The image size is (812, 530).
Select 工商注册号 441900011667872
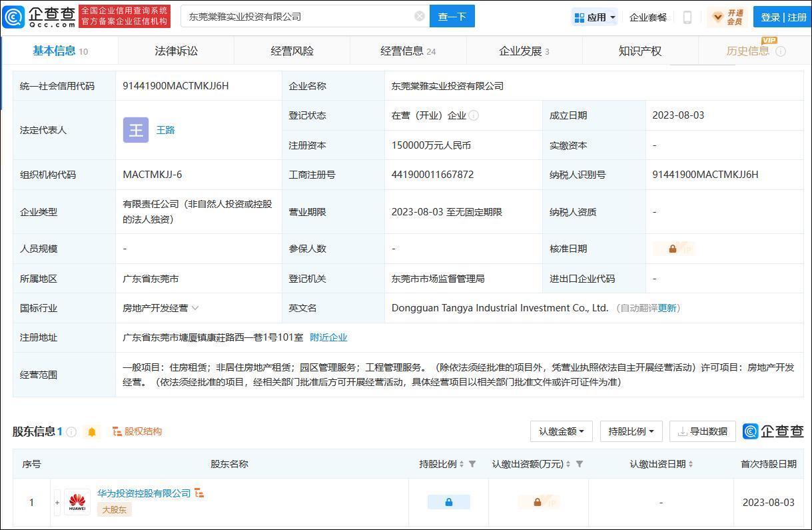pos(433,175)
